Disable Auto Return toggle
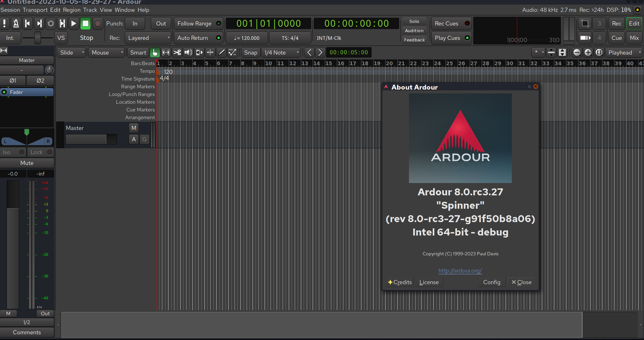The image size is (644, 340). point(199,38)
